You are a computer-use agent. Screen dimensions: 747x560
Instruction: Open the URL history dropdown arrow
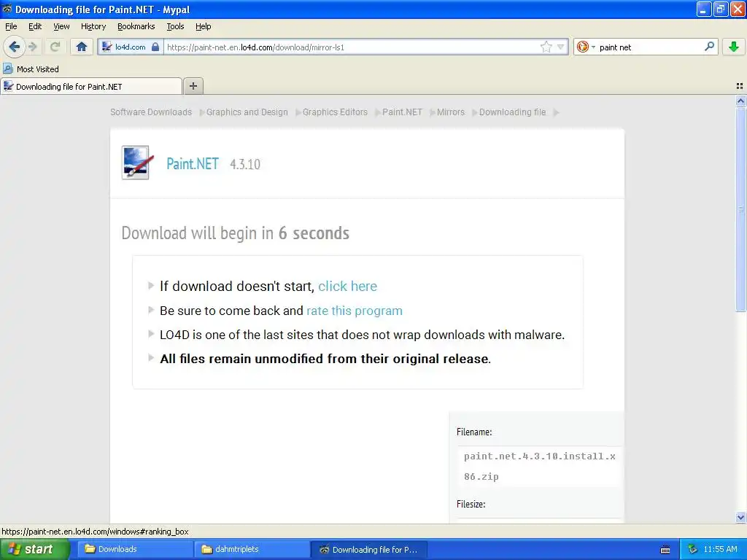pos(561,47)
